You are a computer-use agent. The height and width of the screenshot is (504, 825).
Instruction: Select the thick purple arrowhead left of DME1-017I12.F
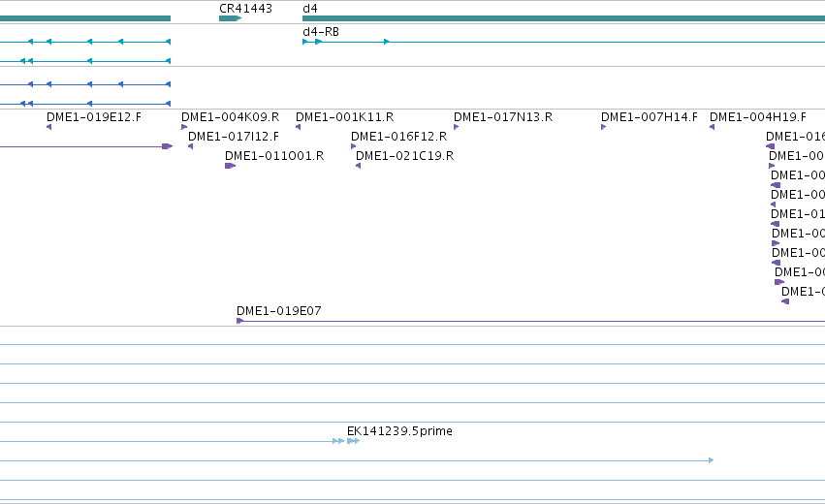click(168, 146)
